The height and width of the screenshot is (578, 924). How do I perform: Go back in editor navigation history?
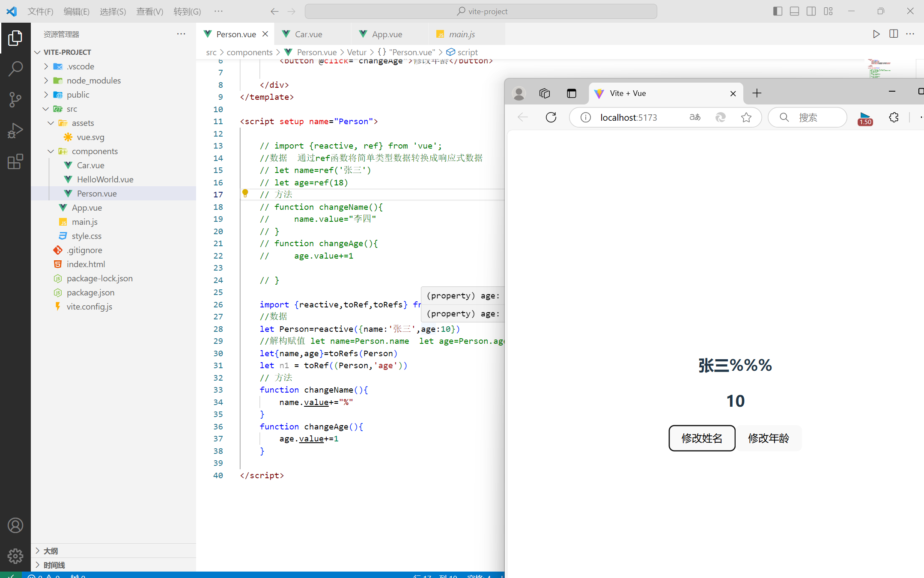coord(274,12)
